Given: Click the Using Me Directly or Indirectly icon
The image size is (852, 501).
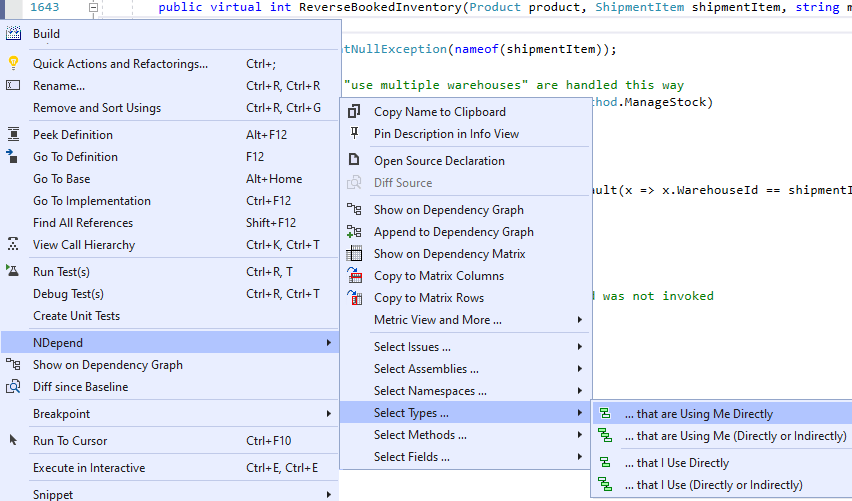Looking at the screenshot, I should tap(605, 435).
